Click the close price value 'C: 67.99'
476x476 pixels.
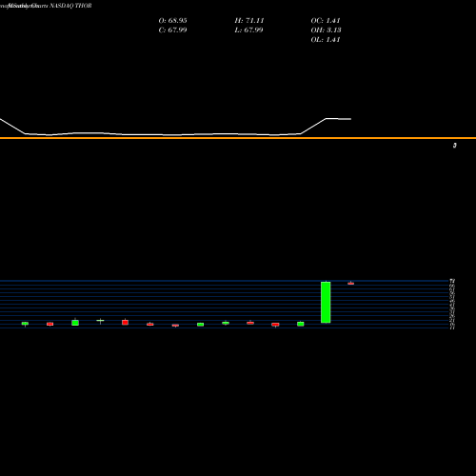172,30
